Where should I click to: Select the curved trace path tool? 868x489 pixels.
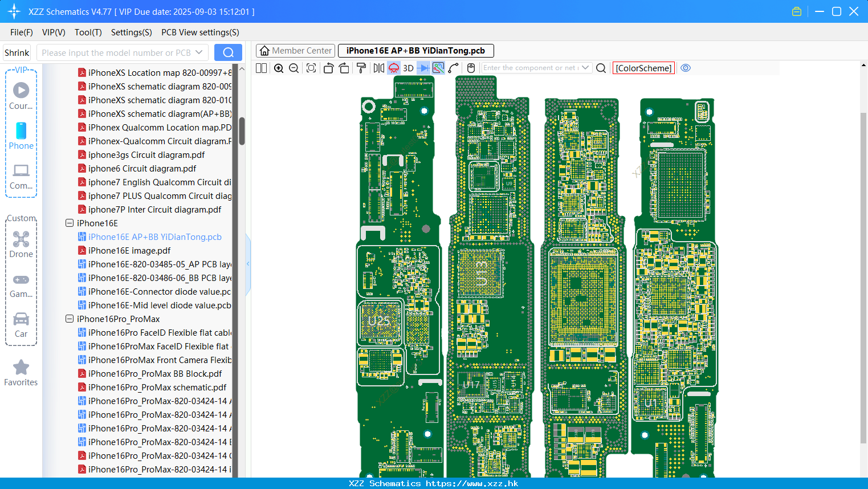(454, 68)
